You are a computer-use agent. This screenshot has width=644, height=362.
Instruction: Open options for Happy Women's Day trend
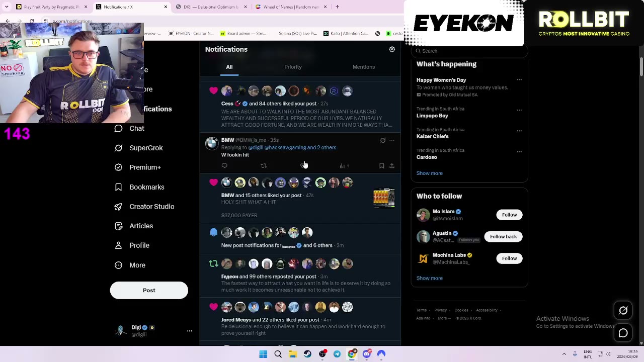click(x=519, y=80)
